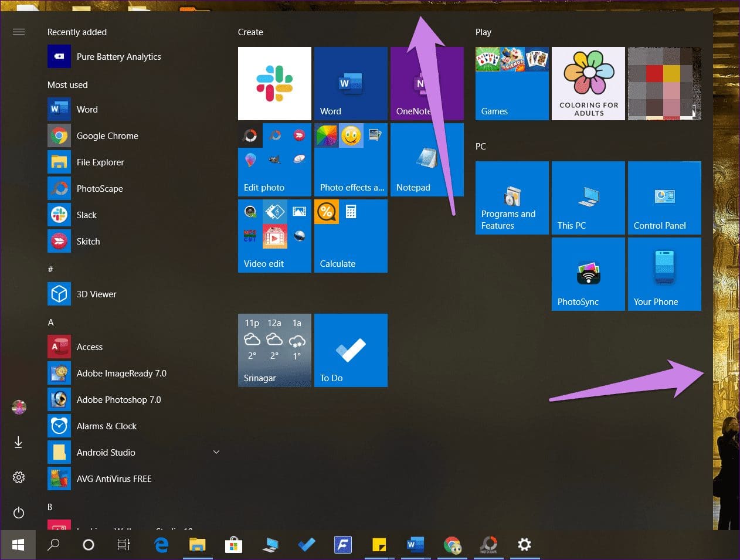Switch to PhotoScape on the taskbar
740x560 pixels.
[488, 545]
